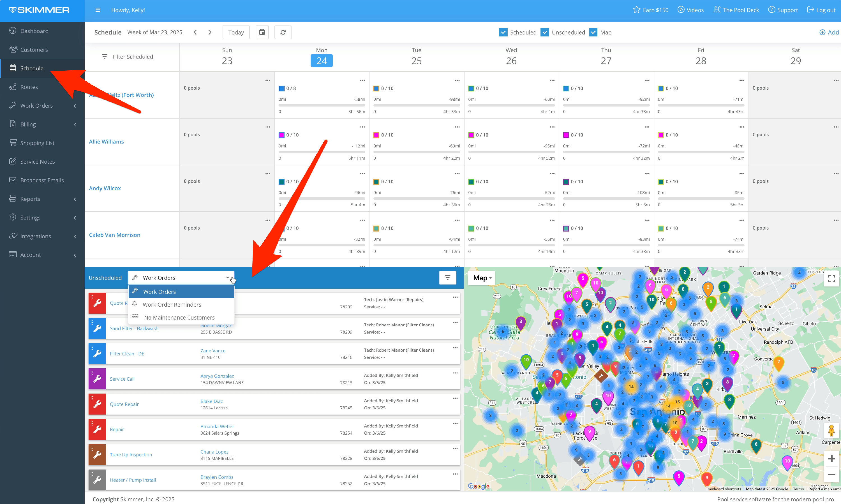Select Work Order Reminders option

pyautogui.click(x=172, y=305)
